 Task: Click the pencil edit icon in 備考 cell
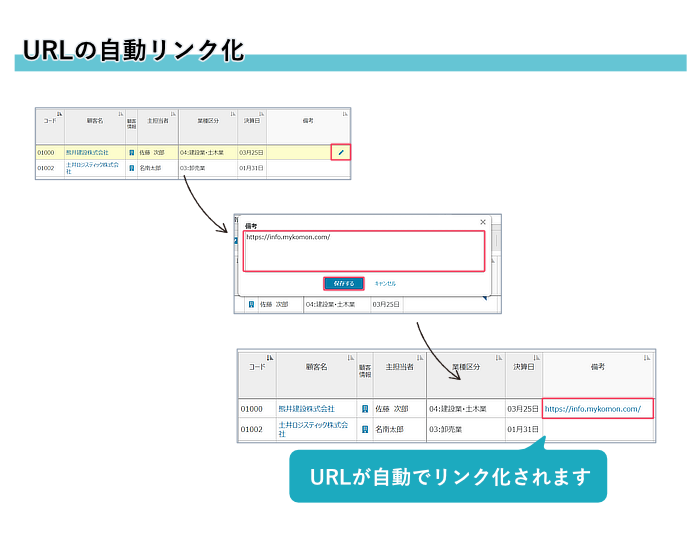click(x=340, y=152)
